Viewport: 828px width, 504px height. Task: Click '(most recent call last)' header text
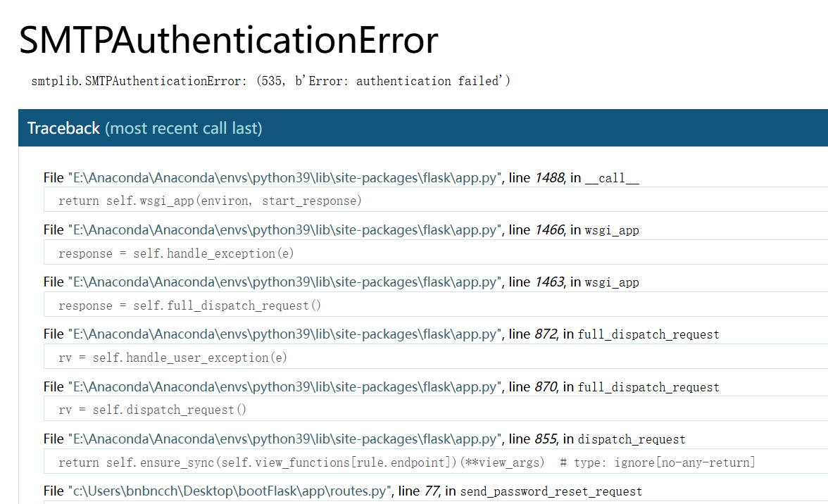tap(184, 128)
